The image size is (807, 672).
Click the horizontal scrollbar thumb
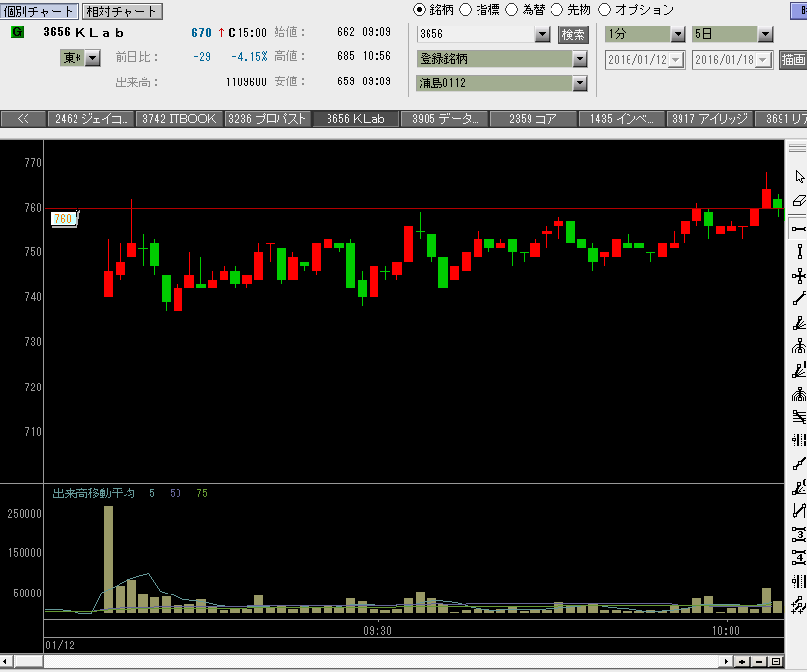click(28, 662)
